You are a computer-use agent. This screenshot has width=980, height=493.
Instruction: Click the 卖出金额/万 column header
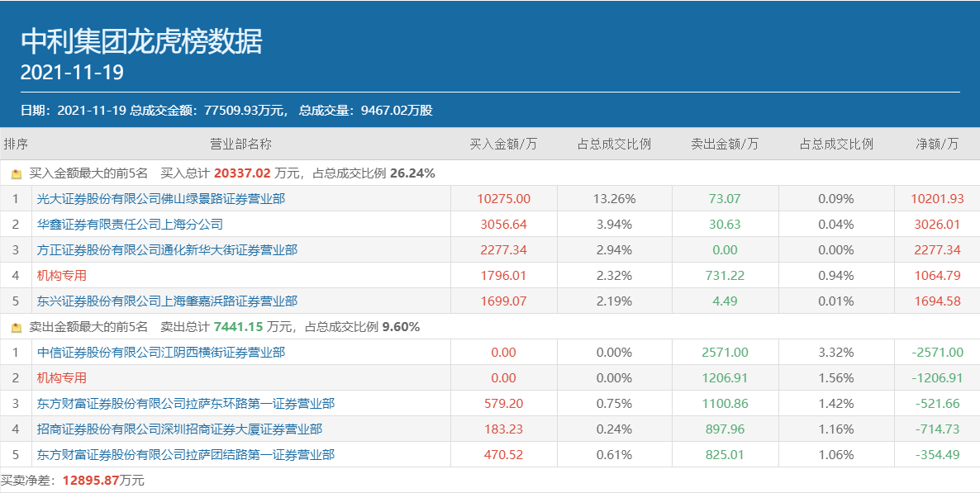click(725, 144)
